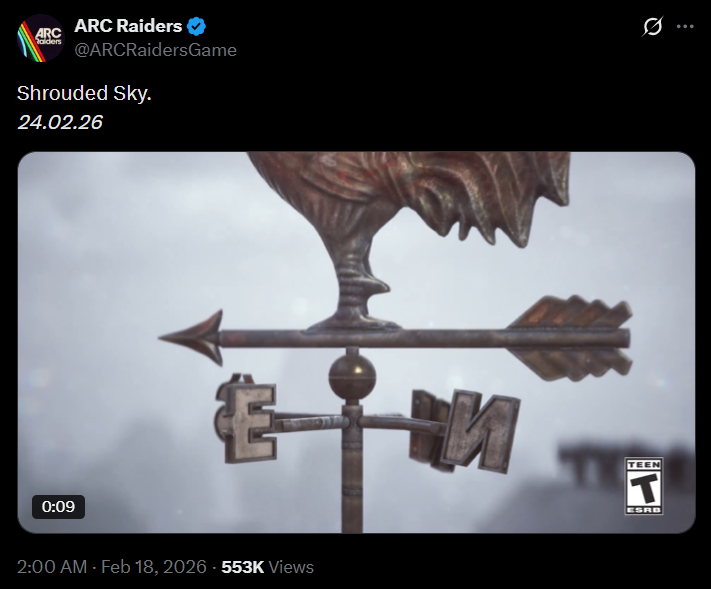Screen dimensions: 711x589
Task: Click the "Shrouded Sky." post text
Action: click(x=84, y=93)
